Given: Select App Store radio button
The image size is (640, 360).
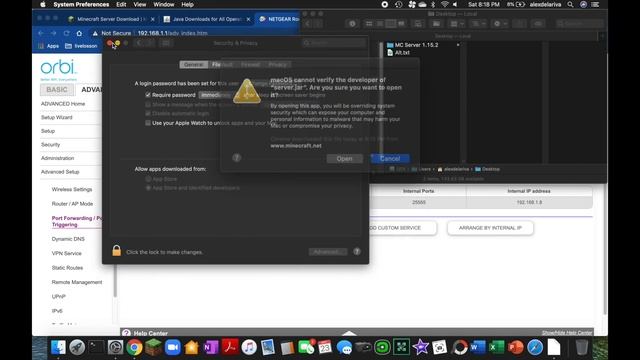Looking at the screenshot, I should coord(148,179).
